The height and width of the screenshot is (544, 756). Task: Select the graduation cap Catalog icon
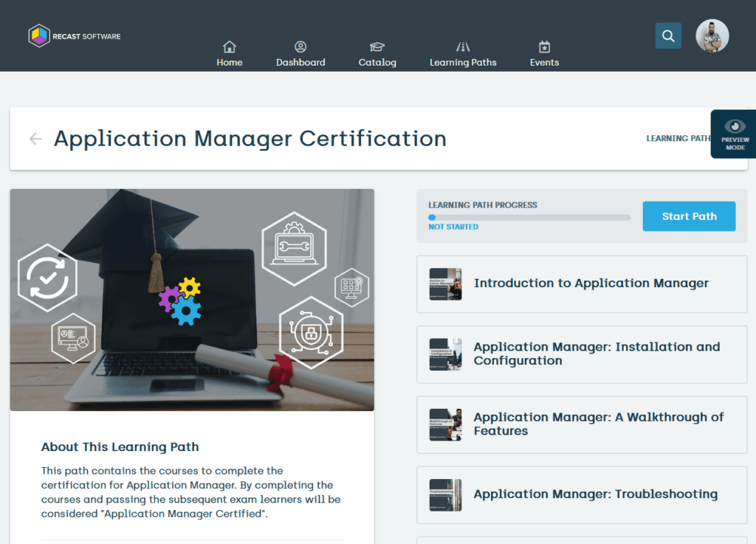click(377, 47)
